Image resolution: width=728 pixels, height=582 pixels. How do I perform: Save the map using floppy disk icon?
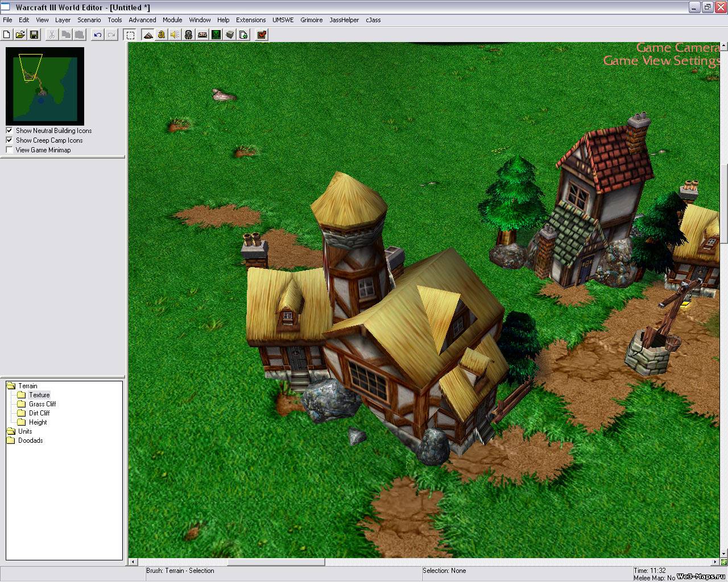34,35
